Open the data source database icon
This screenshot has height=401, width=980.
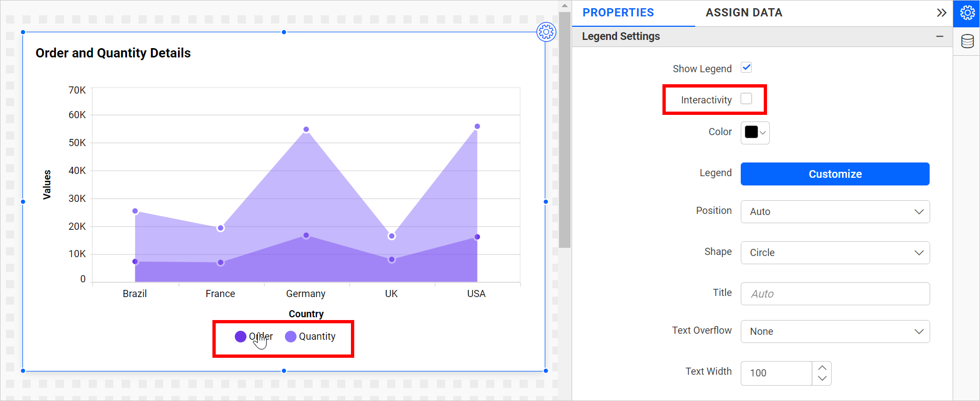click(x=967, y=42)
